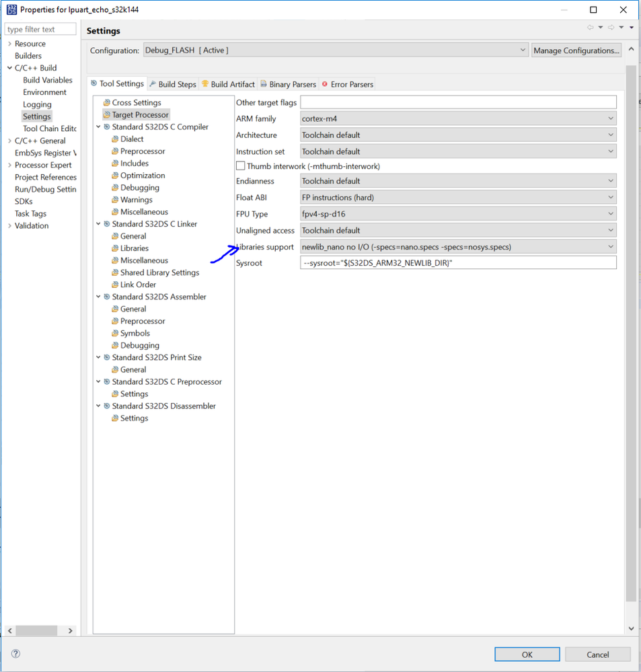
Task: Click the Dialect option icon
Action: pos(115,139)
